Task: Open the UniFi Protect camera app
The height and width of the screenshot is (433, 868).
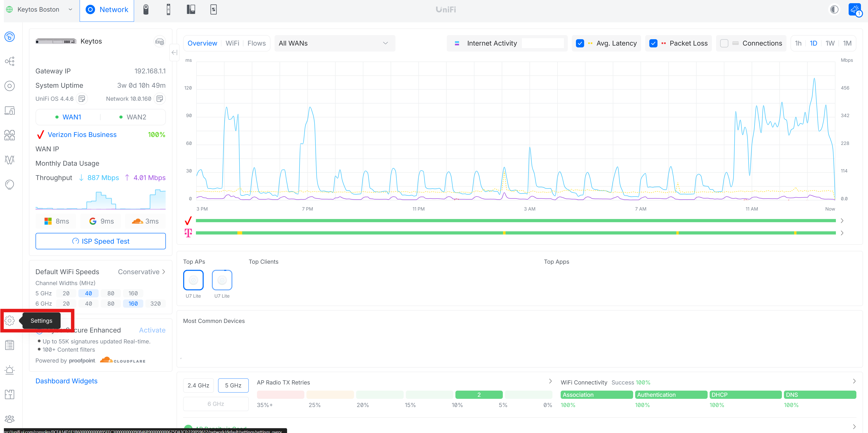Action: [146, 9]
